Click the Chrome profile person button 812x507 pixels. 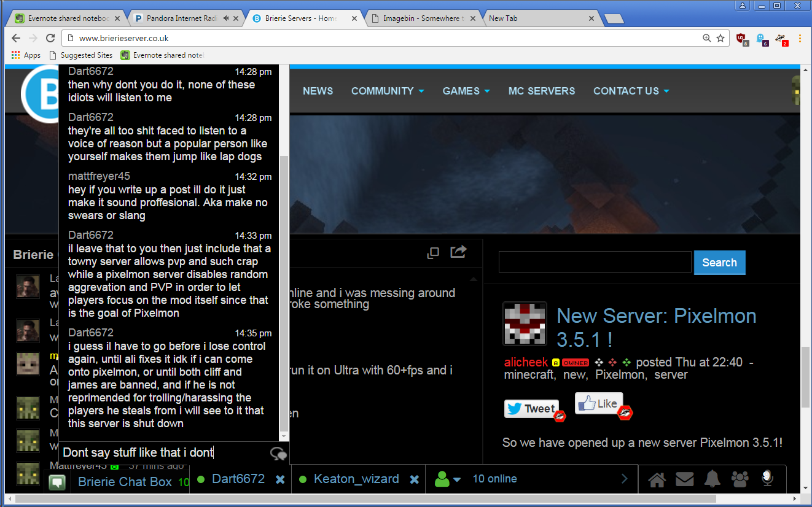tap(743, 6)
